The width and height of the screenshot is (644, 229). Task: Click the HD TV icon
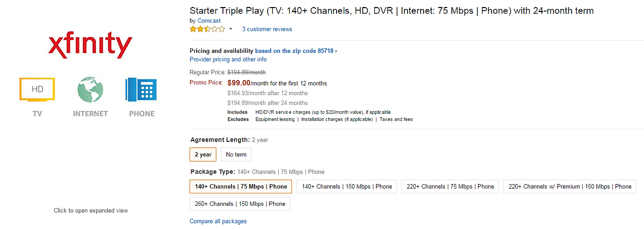pos(37,90)
